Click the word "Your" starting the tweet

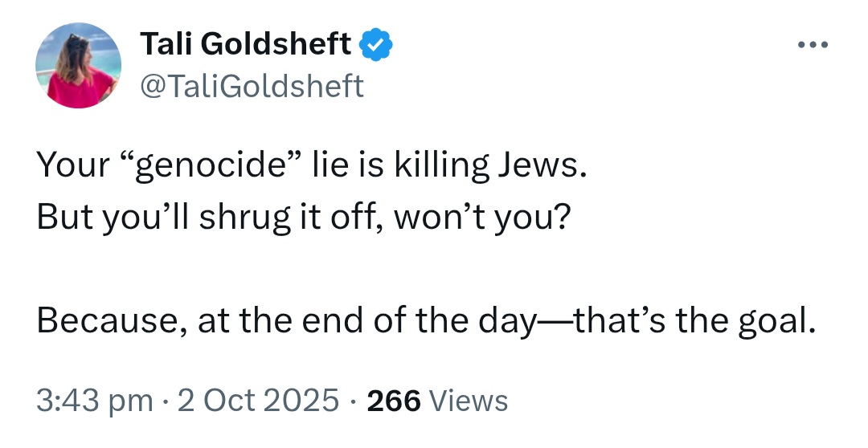73,166
